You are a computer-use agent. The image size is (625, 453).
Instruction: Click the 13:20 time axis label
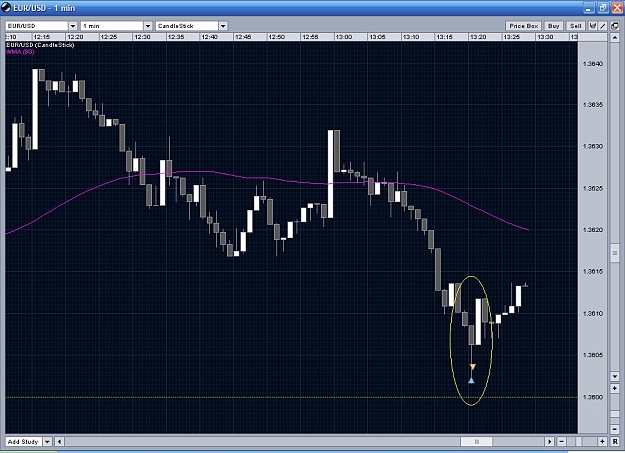point(478,37)
